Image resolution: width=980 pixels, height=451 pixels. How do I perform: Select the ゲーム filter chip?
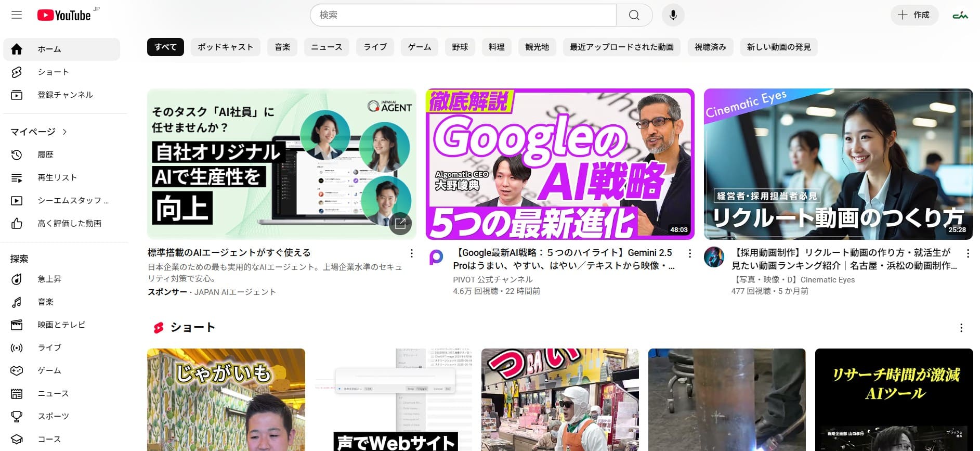(419, 47)
